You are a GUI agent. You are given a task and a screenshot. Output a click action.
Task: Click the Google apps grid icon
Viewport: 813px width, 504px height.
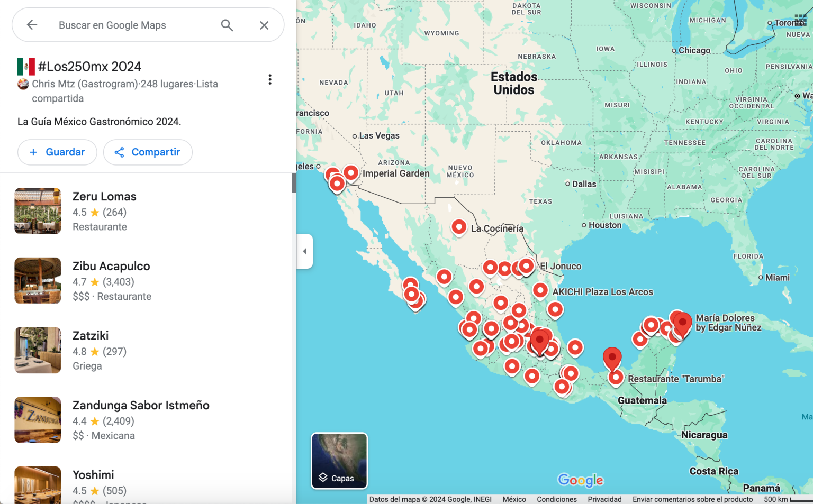pos(800,20)
